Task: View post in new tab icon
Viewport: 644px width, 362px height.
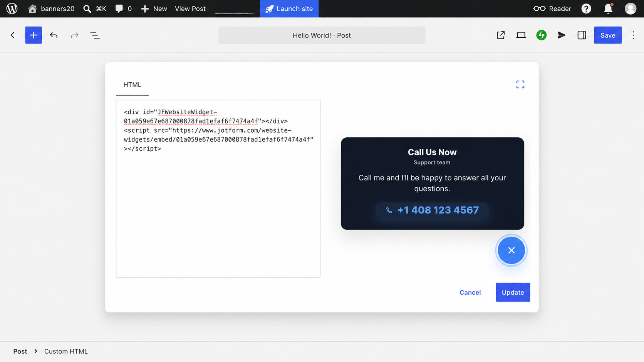Action: coord(501,35)
